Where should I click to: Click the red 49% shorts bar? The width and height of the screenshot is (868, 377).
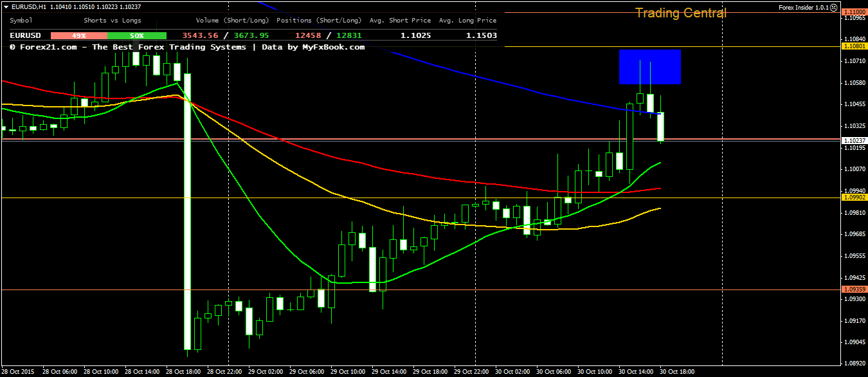tap(79, 35)
